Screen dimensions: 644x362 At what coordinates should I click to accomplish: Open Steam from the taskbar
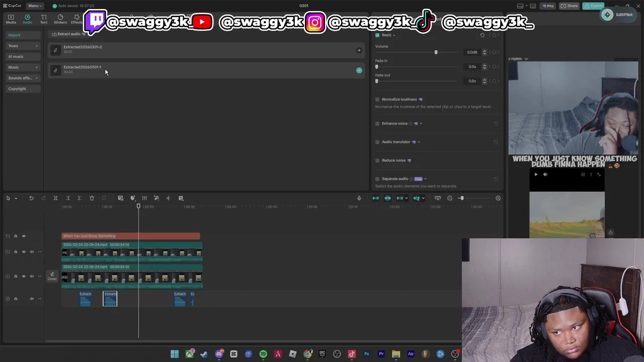click(x=204, y=354)
